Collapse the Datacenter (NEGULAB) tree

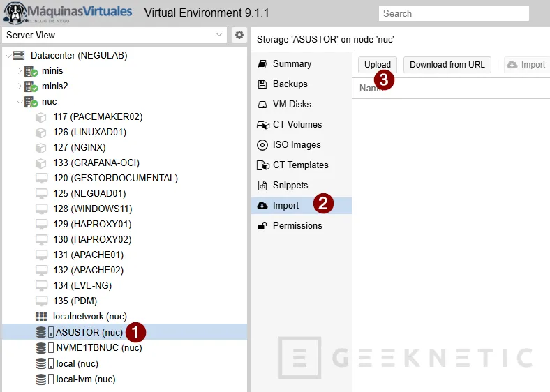[8, 55]
